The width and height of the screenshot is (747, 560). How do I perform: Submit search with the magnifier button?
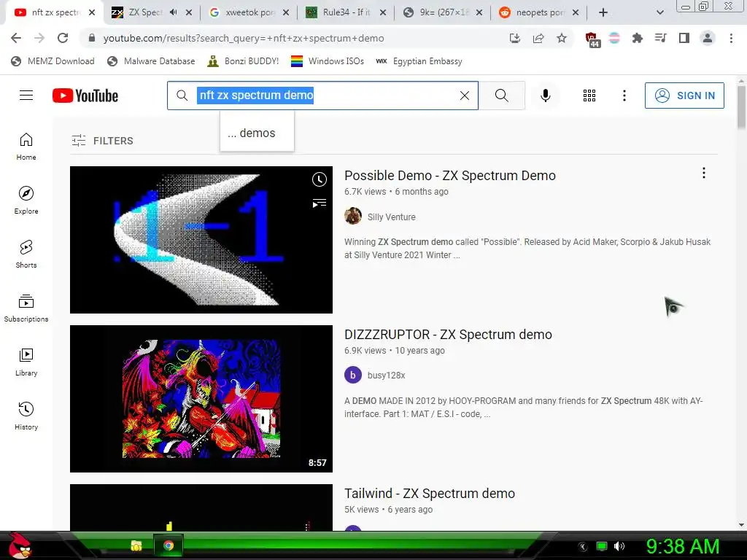502,96
